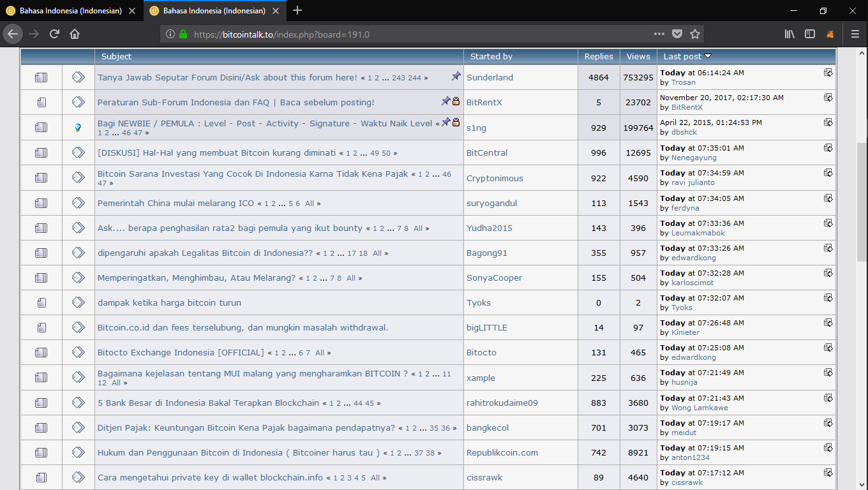The width and height of the screenshot is (868, 490).
Task: Go to last post of Ditjen Pajak thread
Action: coord(828,422)
